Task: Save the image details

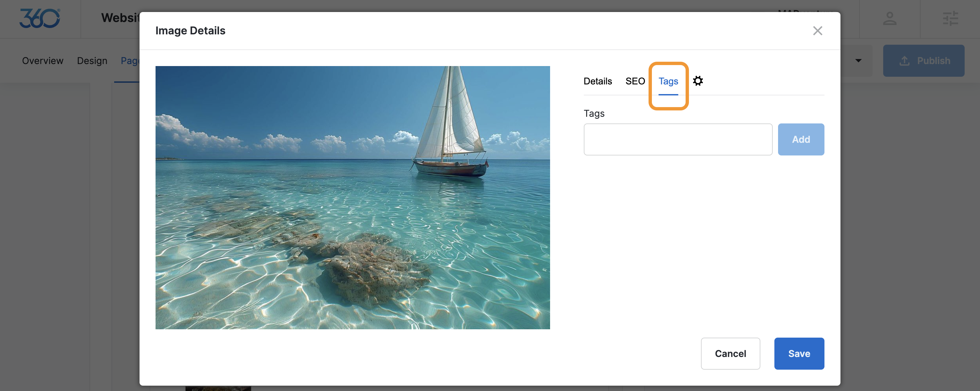Action: [799, 353]
